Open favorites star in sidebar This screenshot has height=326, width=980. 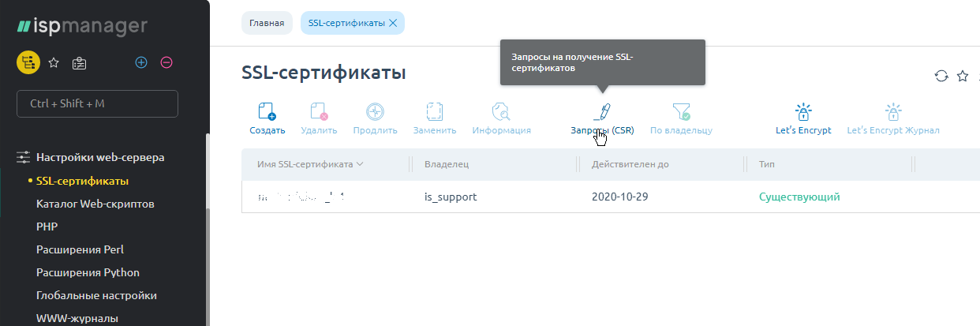tap(54, 62)
